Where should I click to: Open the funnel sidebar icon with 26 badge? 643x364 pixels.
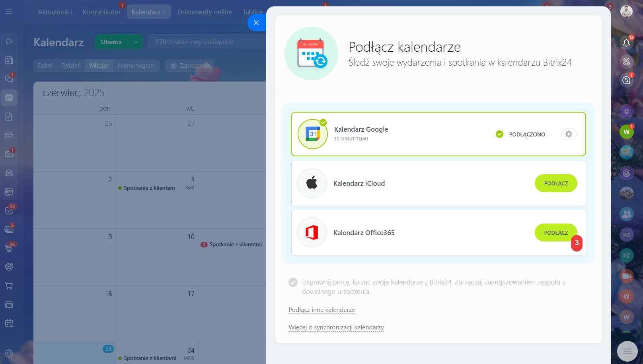pyautogui.click(x=9, y=248)
